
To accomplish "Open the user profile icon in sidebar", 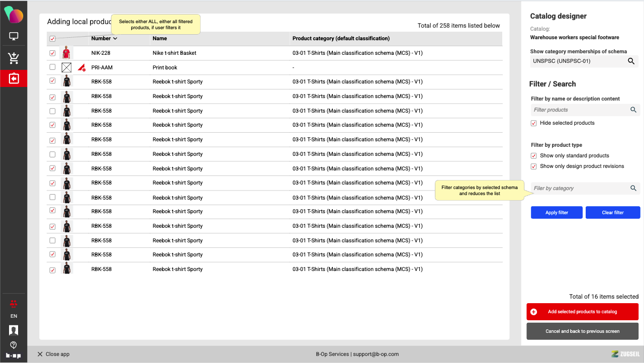I will pyautogui.click(x=14, y=330).
